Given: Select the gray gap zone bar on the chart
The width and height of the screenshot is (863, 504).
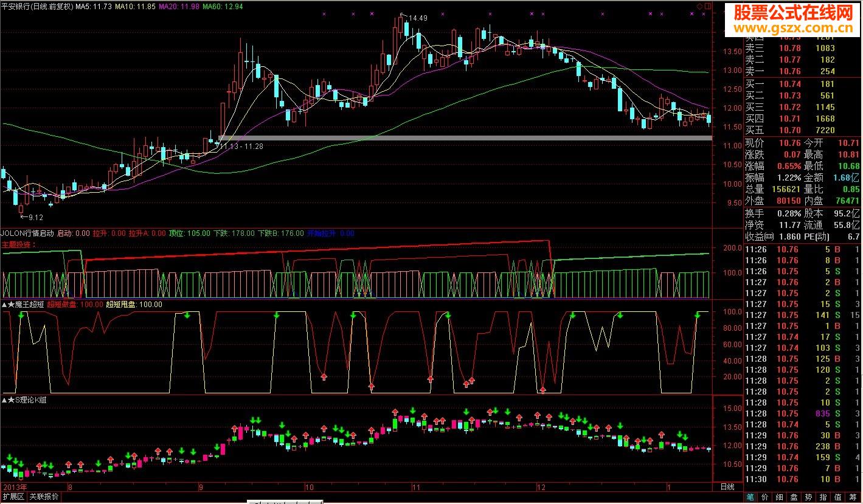Looking at the screenshot, I should (465, 138).
